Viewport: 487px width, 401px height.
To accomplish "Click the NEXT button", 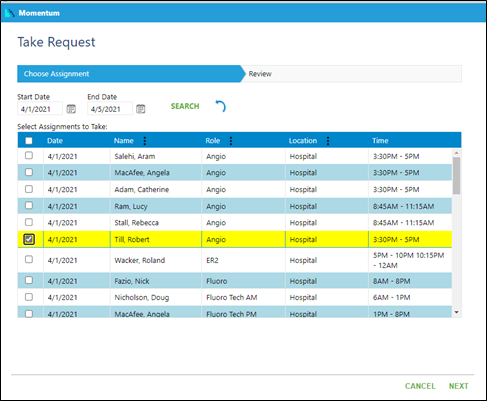I will point(458,386).
